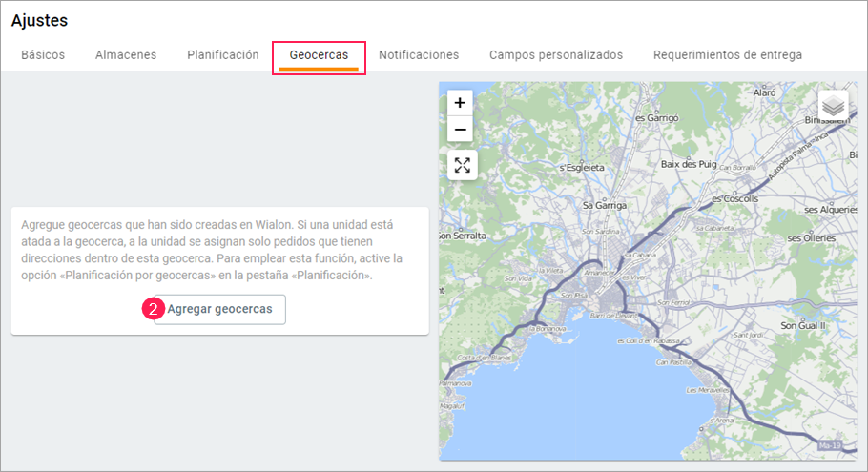Click the Baix des Puig map label
This screenshot has height=472, width=868.
689,164
